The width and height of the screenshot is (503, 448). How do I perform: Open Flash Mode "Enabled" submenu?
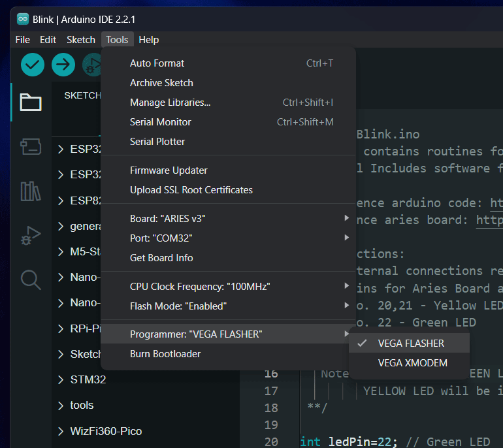point(229,306)
